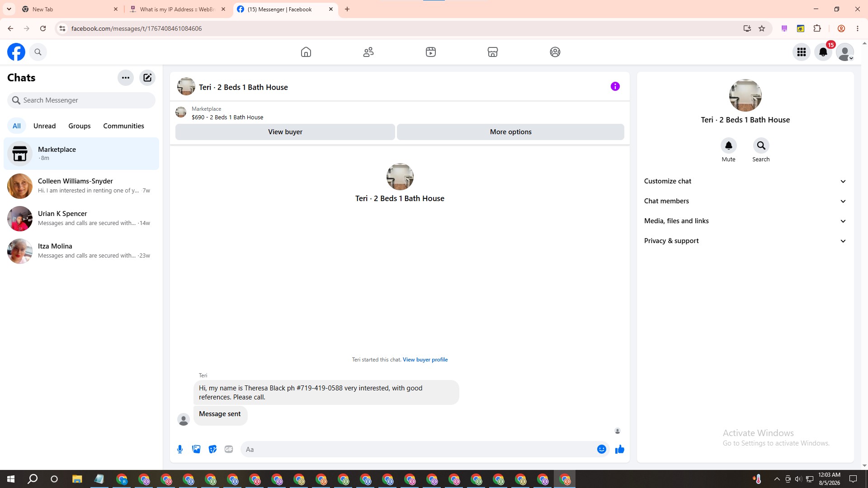Viewport: 868px width, 488px height.
Task: Mute this conversation with bell icon
Action: coord(728,145)
